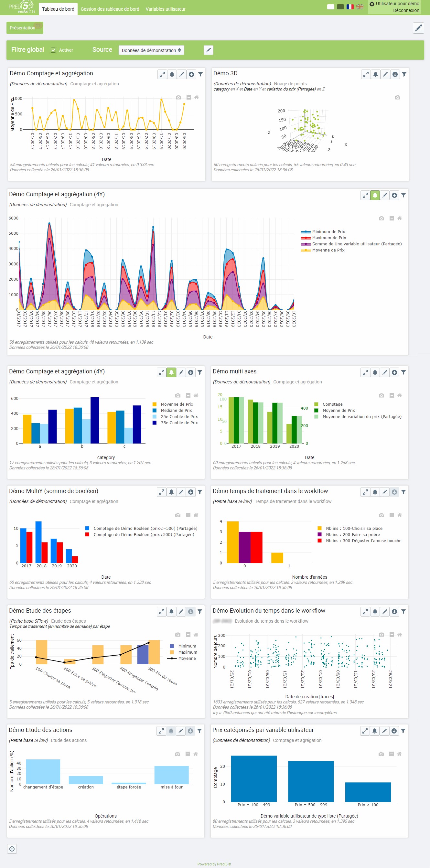Expand Démo MultiY (somme de booléen) fullscreen

[x=161, y=492]
